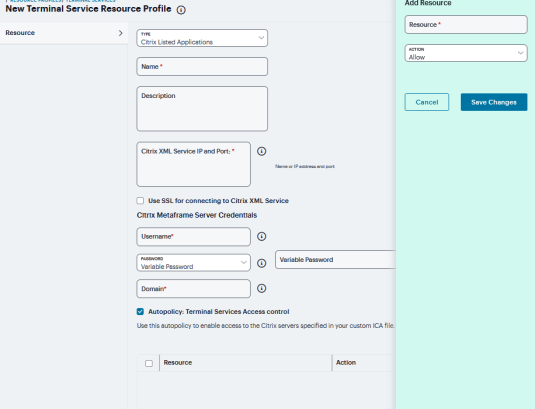The height and width of the screenshot is (409, 535).
Task: Select the Resource sidebar item
Action: coord(64,33)
